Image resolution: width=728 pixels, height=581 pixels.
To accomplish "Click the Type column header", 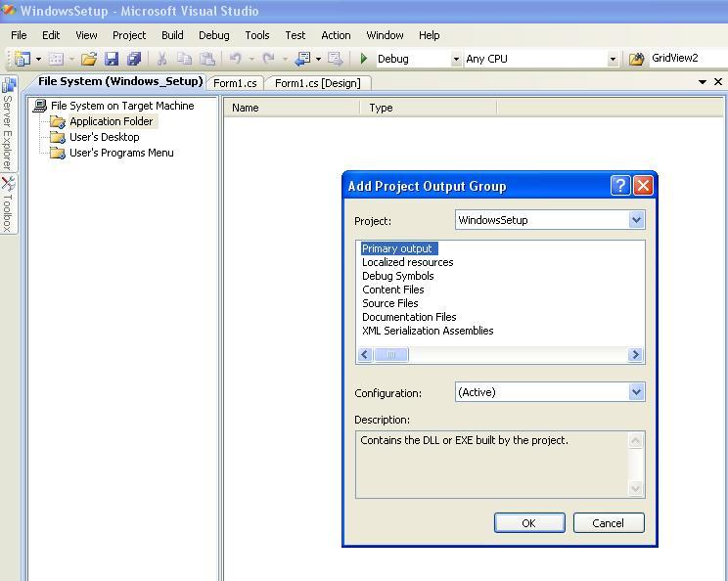I will [x=428, y=108].
